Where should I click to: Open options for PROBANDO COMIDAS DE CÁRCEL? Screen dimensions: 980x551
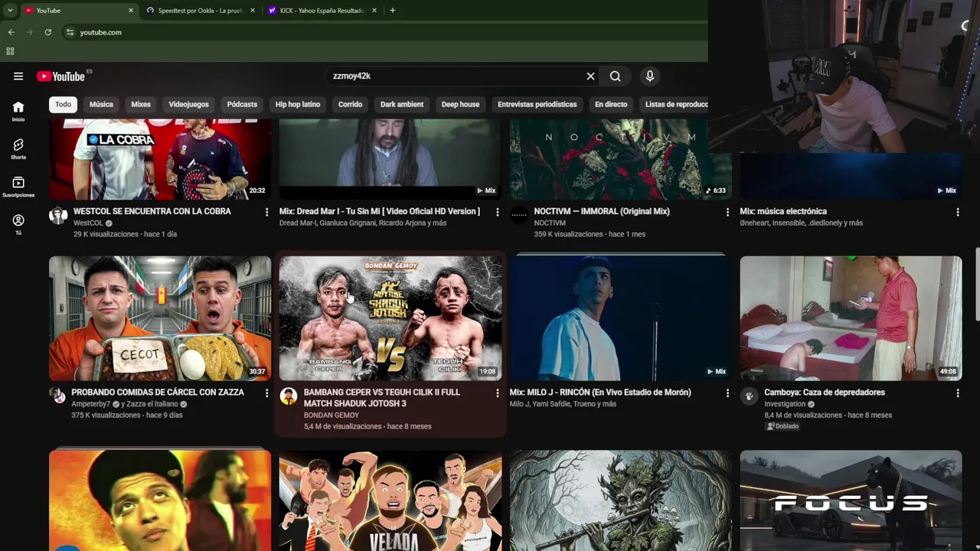pos(266,393)
